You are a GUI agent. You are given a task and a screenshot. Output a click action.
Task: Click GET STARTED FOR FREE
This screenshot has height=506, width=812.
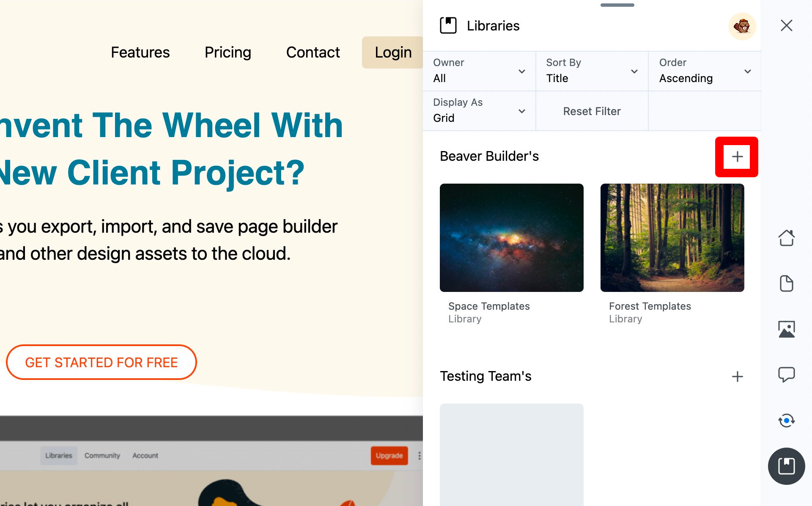click(x=101, y=362)
